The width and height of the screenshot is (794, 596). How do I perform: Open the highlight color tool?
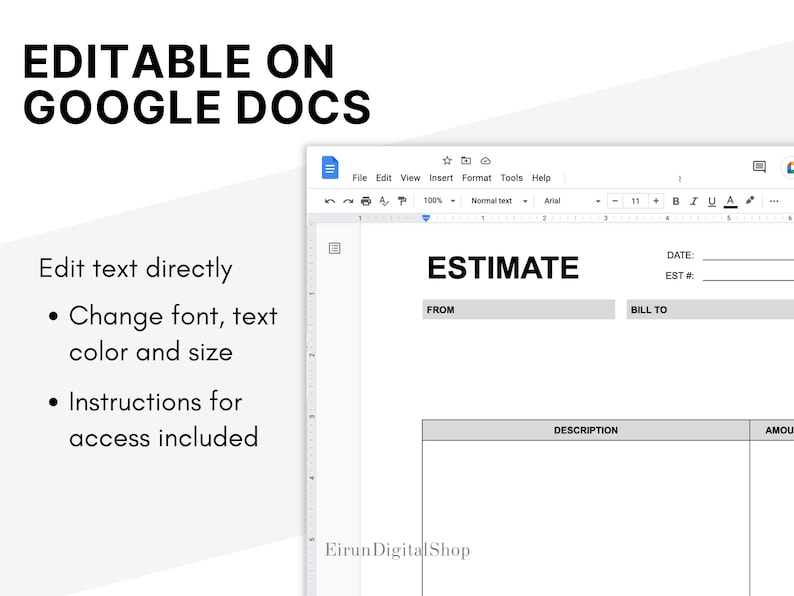click(x=749, y=201)
